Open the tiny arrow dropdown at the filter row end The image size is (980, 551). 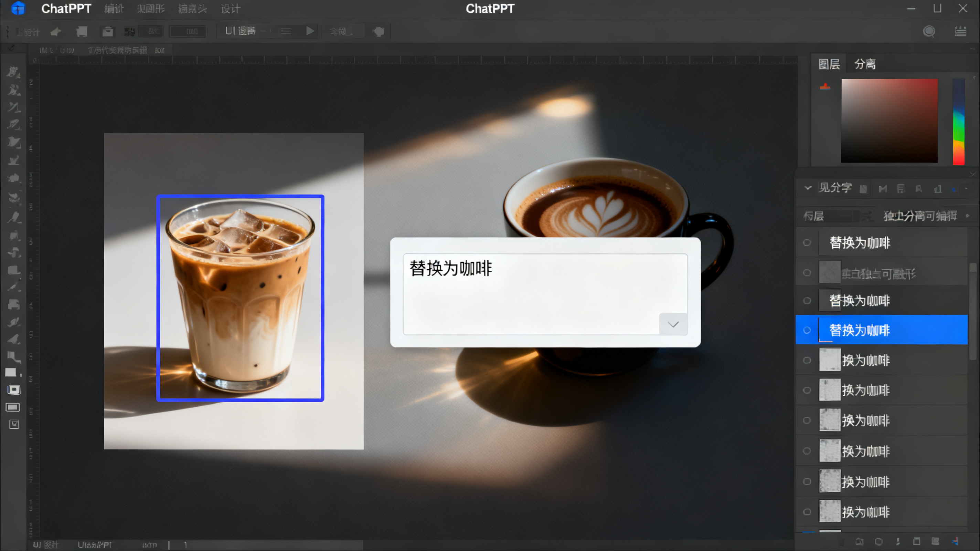coord(966,188)
